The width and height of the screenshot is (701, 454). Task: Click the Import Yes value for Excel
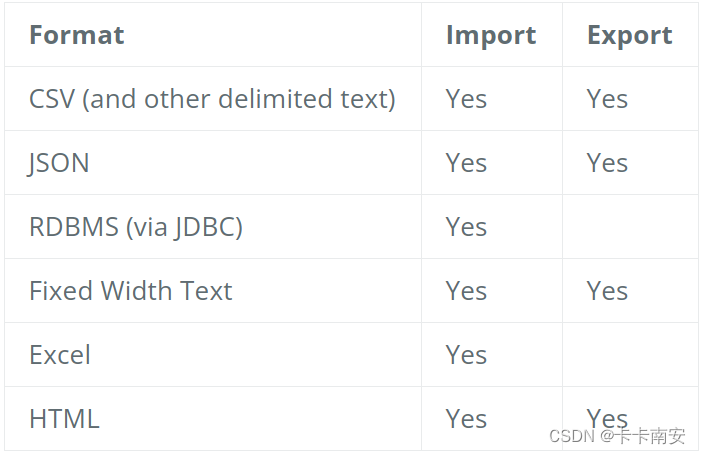[x=466, y=355]
